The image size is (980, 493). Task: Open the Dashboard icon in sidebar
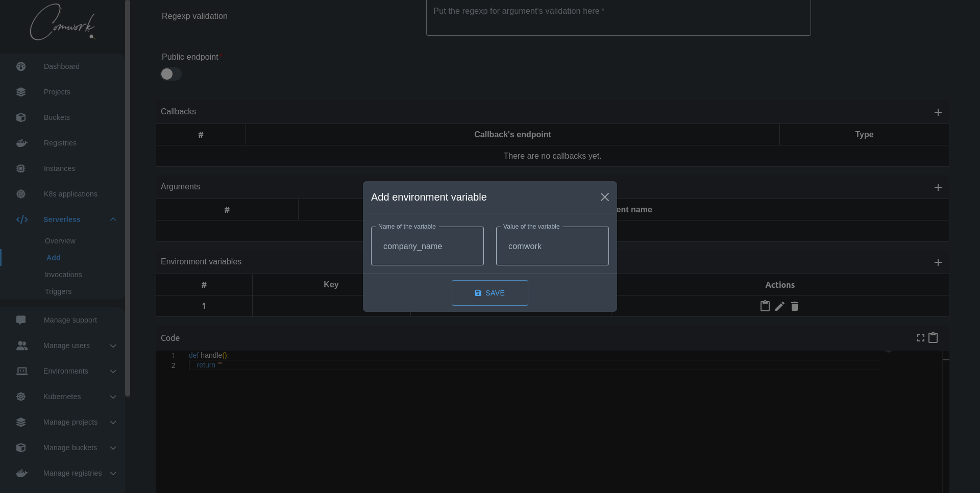pyautogui.click(x=21, y=66)
